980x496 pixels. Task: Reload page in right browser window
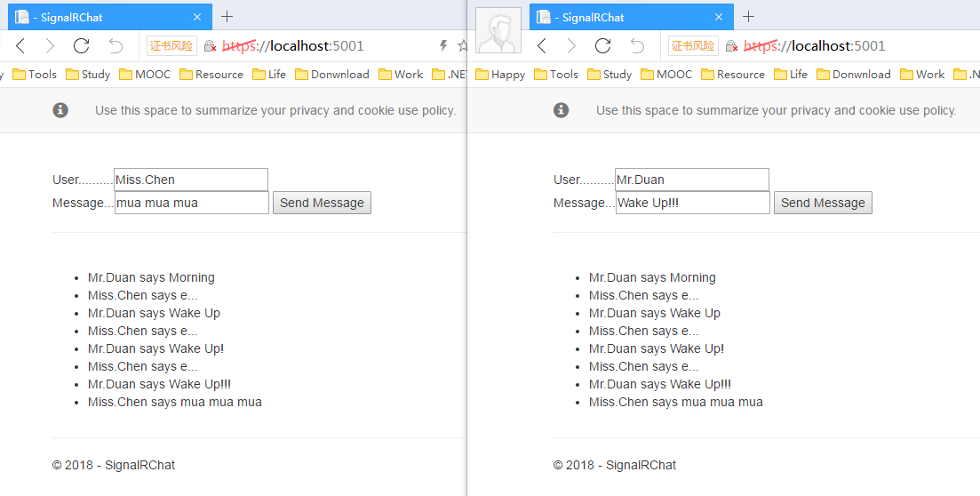tap(602, 45)
